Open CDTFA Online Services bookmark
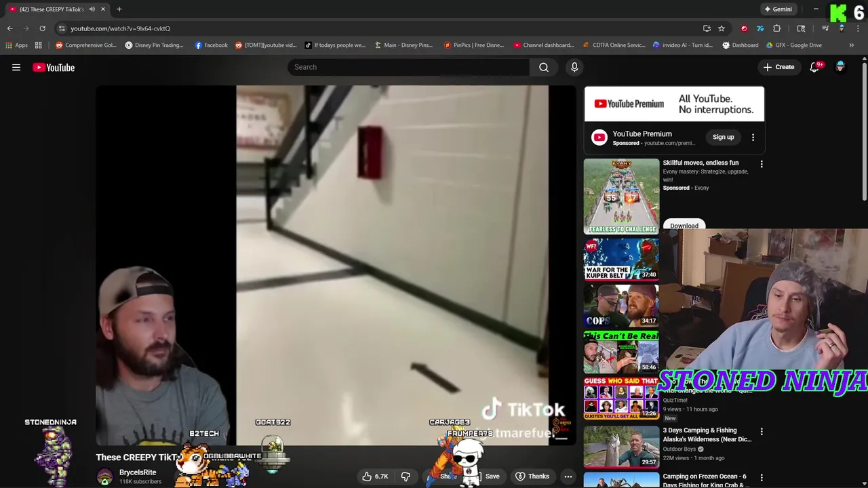This screenshot has height=488, width=868. [614, 45]
